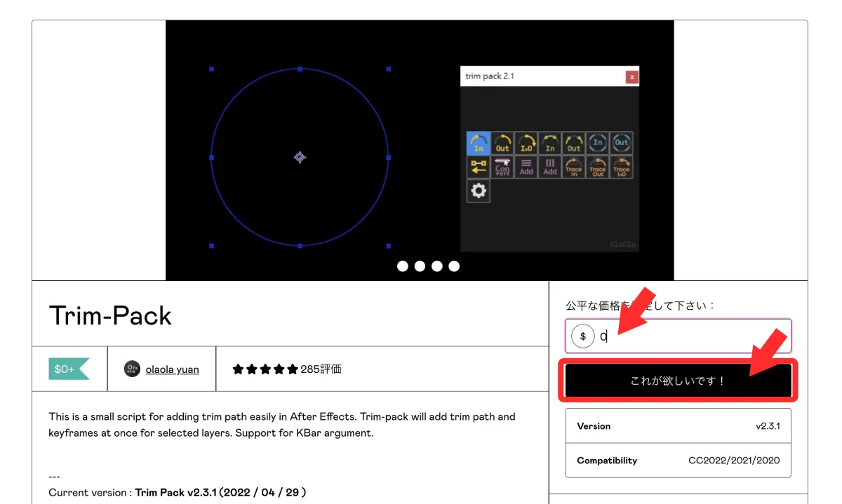Click the Trace I+O icon
842x504 pixels.
coord(622,168)
